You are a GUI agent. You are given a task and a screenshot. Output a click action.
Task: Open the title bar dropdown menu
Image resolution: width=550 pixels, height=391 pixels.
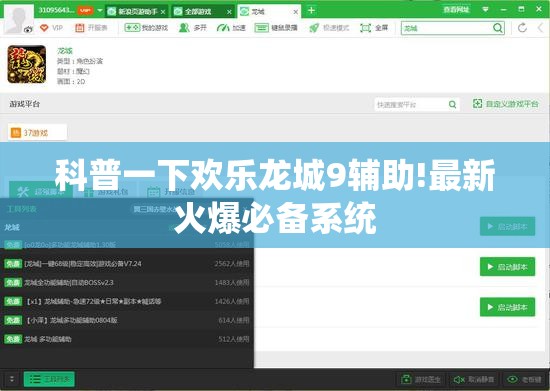tap(485, 9)
